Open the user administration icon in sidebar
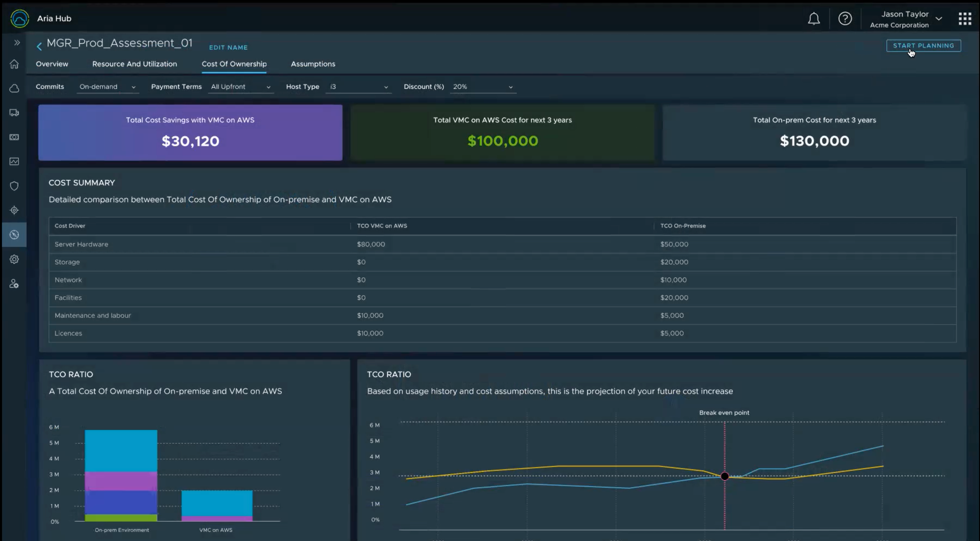 click(x=14, y=284)
